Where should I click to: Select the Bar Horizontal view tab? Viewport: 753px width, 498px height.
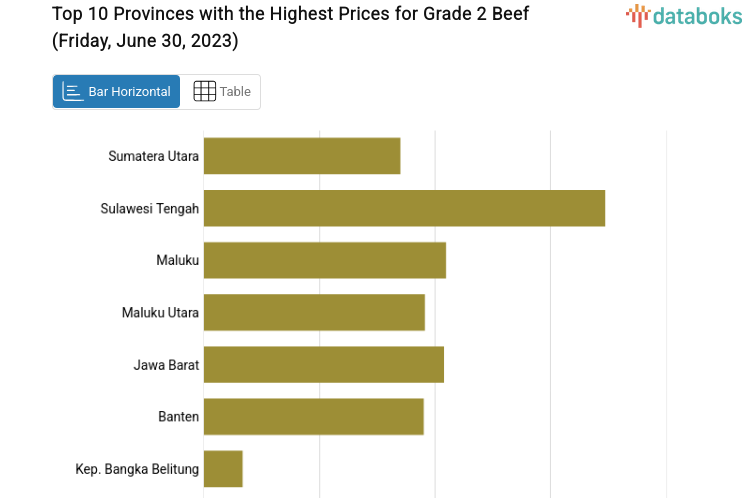(117, 91)
